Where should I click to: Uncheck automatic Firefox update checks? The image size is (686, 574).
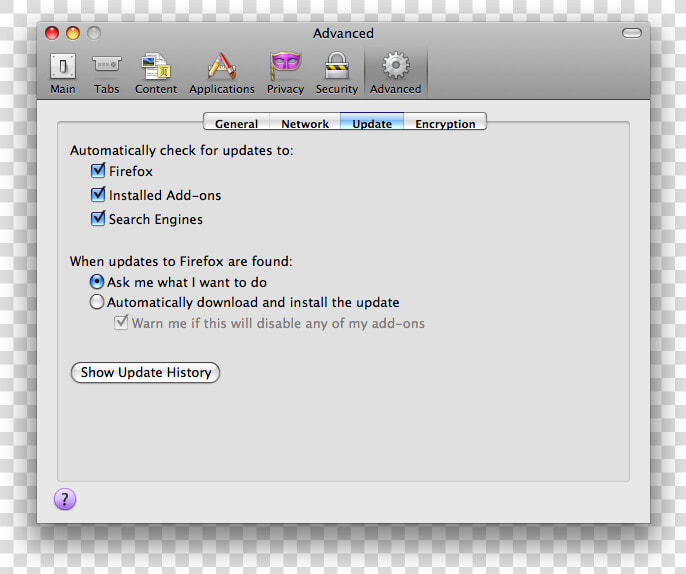click(x=98, y=171)
